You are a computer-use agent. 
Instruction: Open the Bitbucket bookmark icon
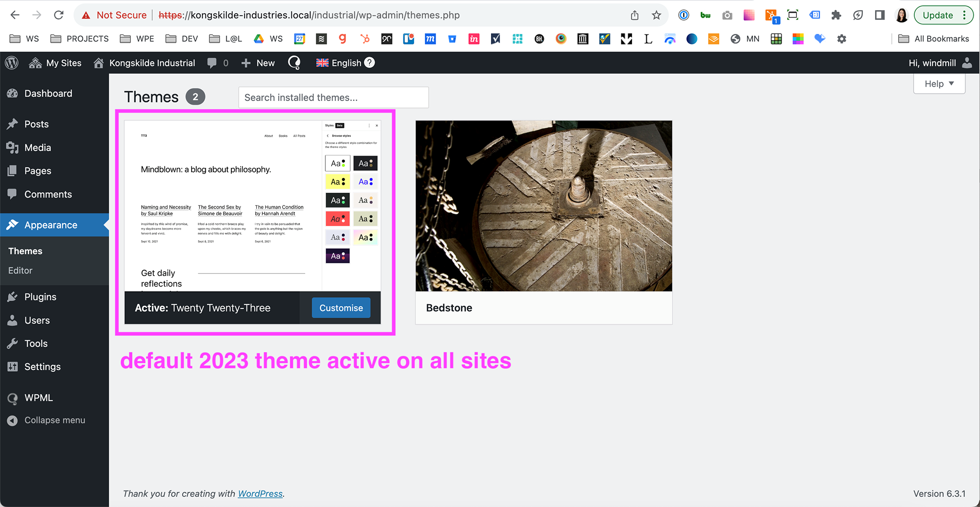coord(452,39)
